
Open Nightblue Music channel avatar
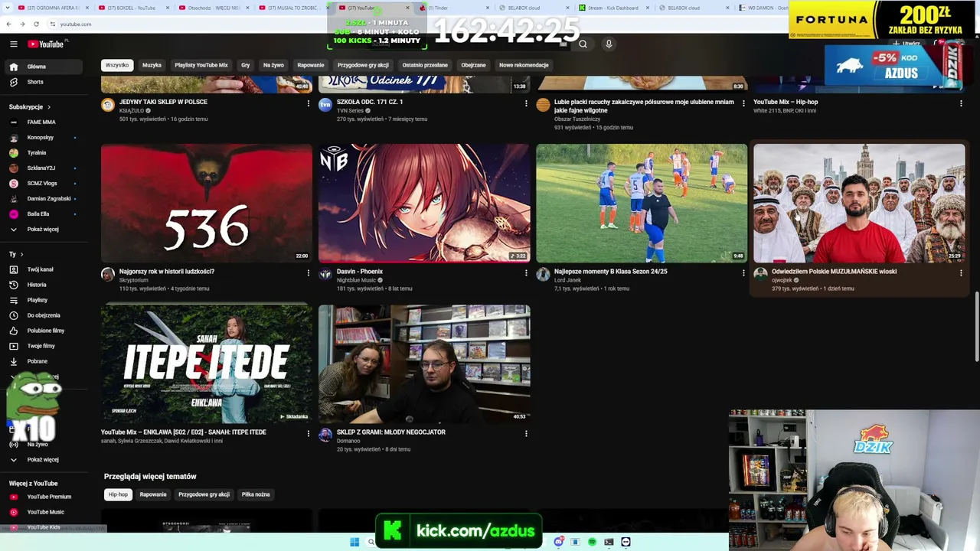coord(325,274)
